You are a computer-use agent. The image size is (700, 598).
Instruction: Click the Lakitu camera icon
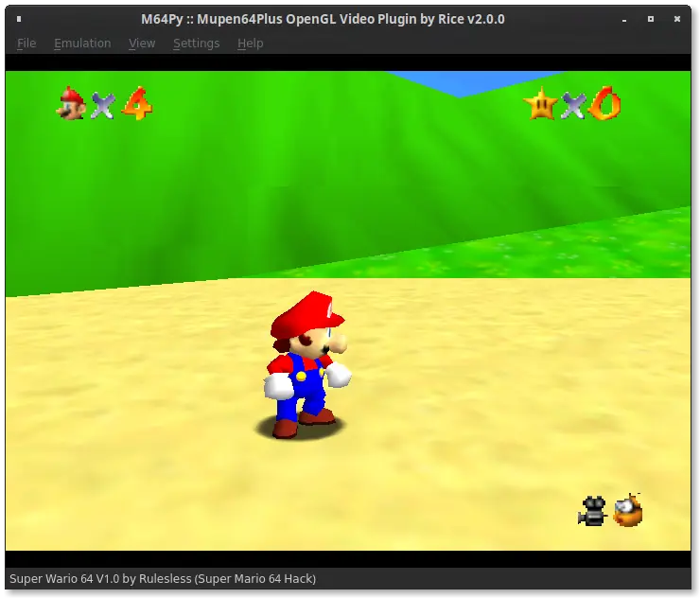[x=628, y=510]
